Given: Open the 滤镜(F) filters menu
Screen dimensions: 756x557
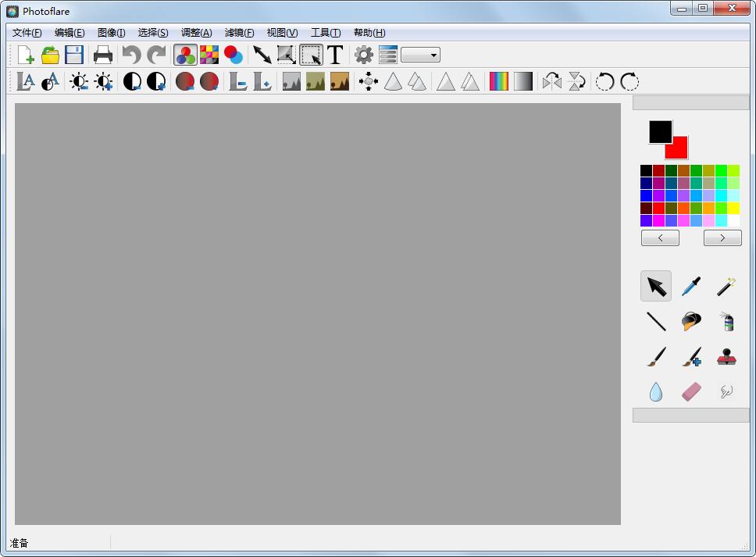Looking at the screenshot, I should click(239, 33).
